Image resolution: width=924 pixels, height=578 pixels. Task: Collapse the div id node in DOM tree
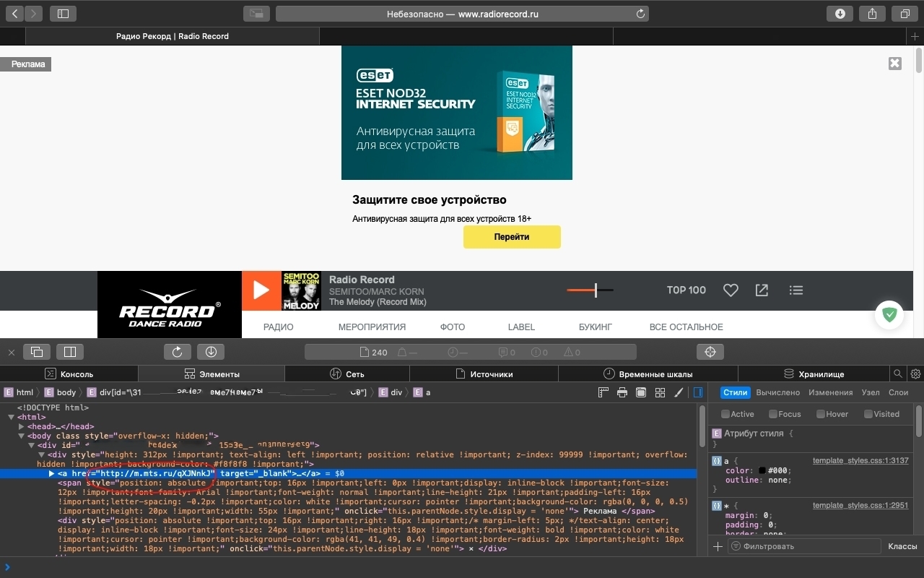pos(32,445)
